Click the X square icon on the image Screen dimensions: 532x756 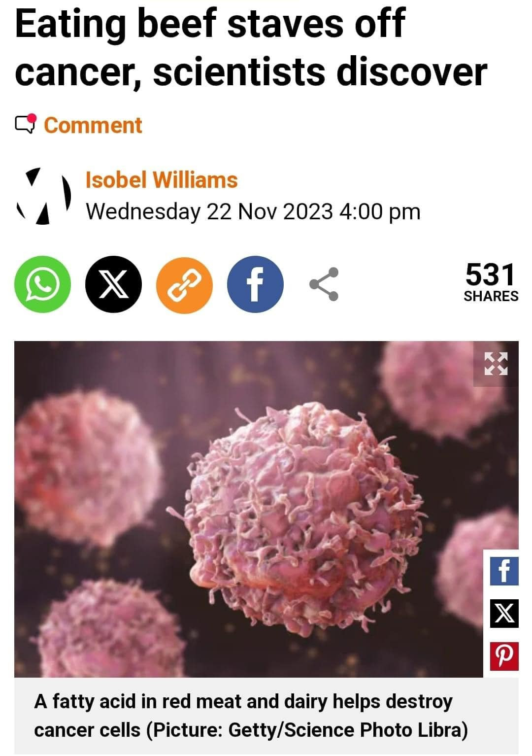504,614
